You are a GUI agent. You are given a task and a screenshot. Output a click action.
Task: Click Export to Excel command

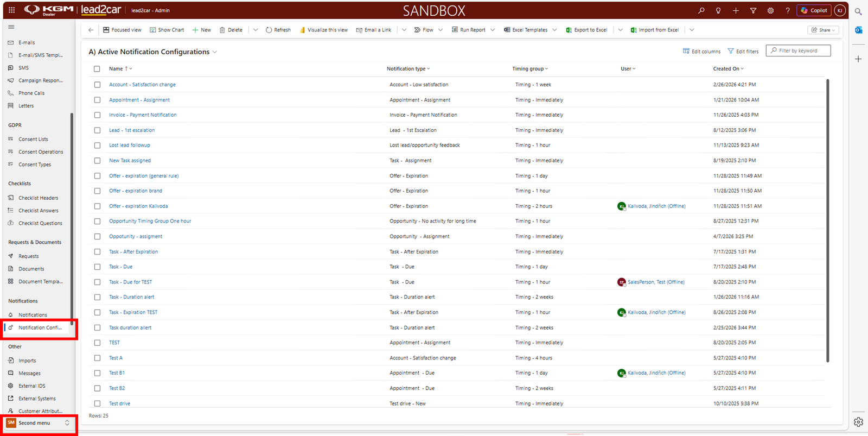point(586,30)
